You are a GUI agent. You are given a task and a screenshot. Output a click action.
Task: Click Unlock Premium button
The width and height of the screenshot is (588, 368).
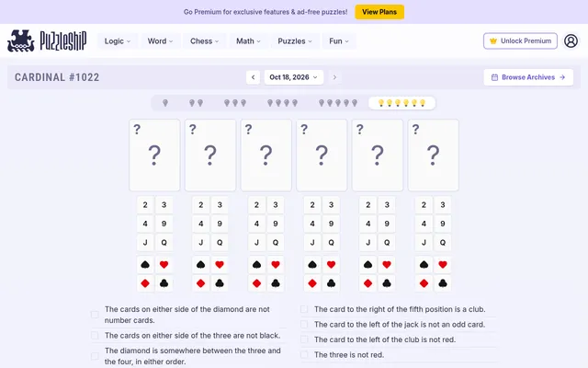click(x=520, y=40)
